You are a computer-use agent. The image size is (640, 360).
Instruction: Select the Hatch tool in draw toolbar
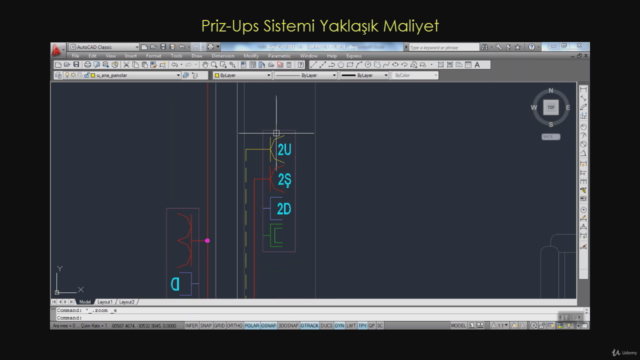click(441, 65)
